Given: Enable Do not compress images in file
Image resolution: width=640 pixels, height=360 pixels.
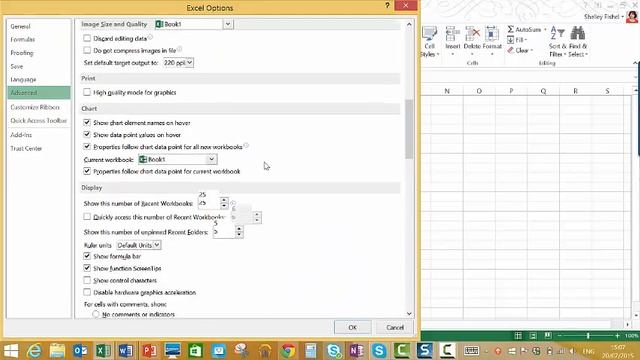Looking at the screenshot, I should point(87,50).
